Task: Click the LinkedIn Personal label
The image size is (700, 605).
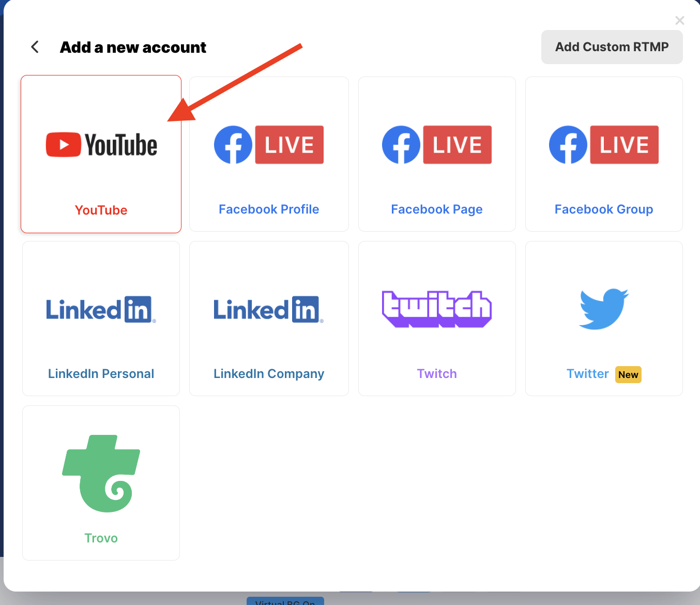Action: pos(101,374)
